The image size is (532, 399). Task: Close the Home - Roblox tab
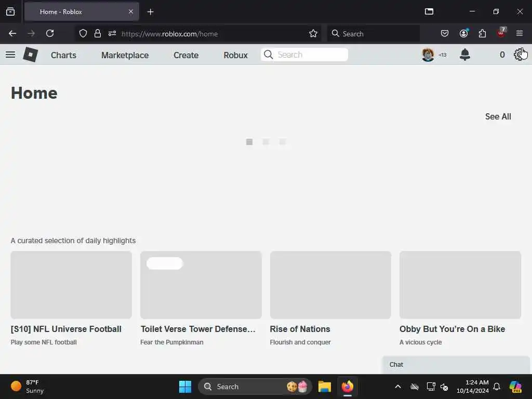(x=131, y=12)
